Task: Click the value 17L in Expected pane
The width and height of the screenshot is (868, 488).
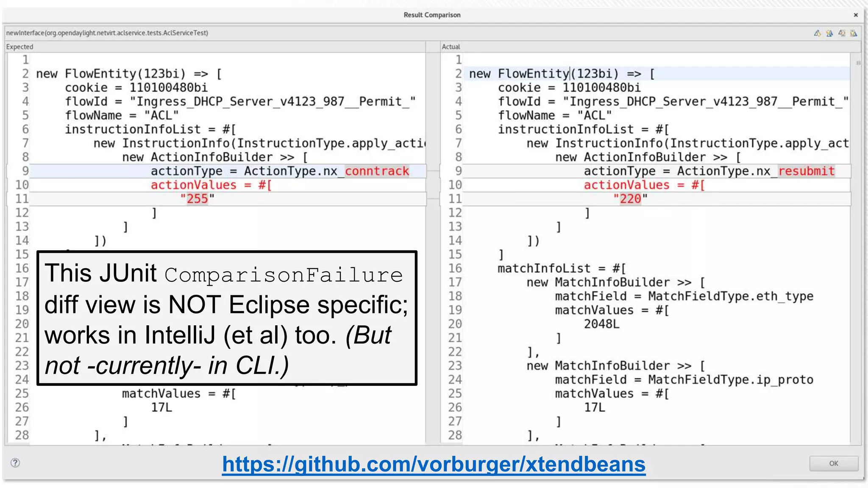Action: pyautogui.click(x=161, y=408)
